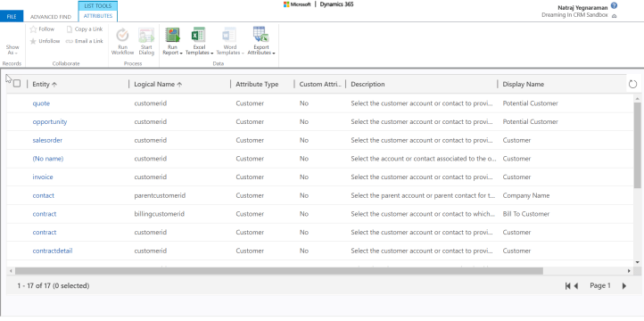
Task: Click the Bill To Customer cell
Action: coord(526,214)
